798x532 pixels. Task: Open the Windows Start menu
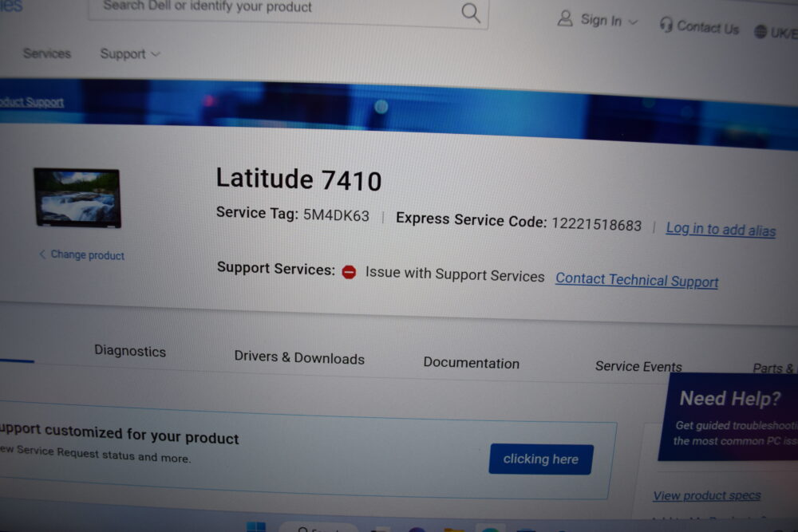[256, 527]
